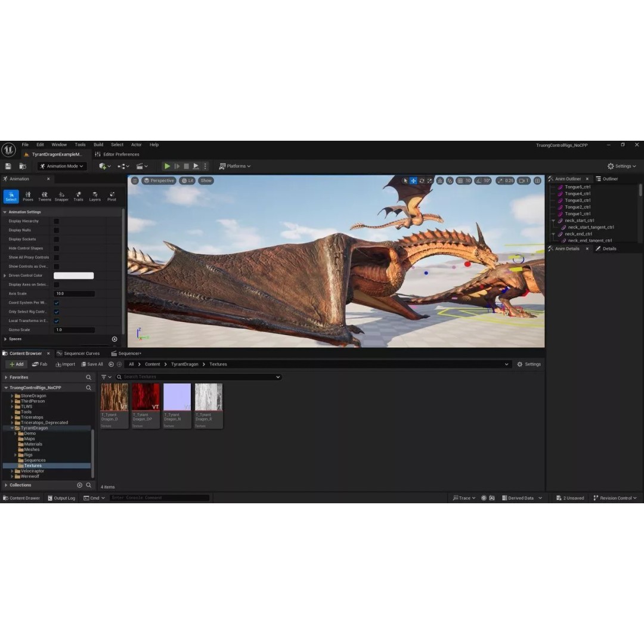Click Save All in Content Browser
This screenshot has height=644, width=644.
tap(92, 364)
